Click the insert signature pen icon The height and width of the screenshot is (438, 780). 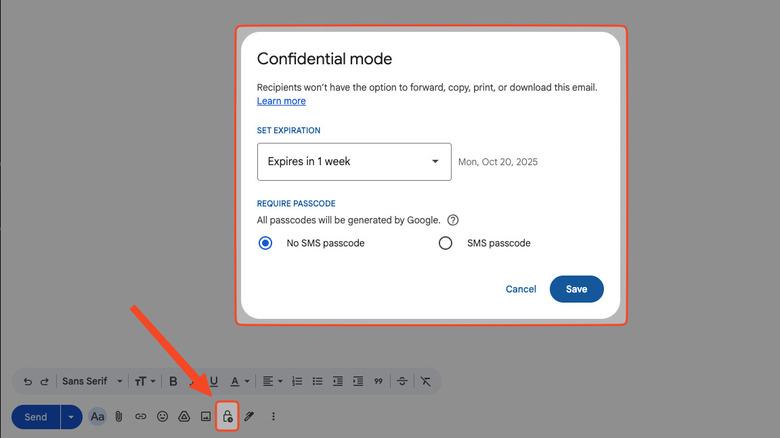click(250, 416)
